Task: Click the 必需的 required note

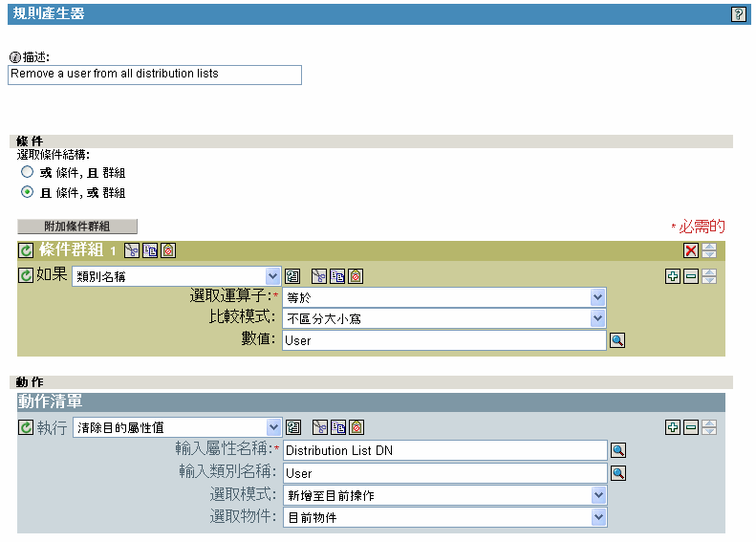Action: pyautogui.click(x=698, y=227)
